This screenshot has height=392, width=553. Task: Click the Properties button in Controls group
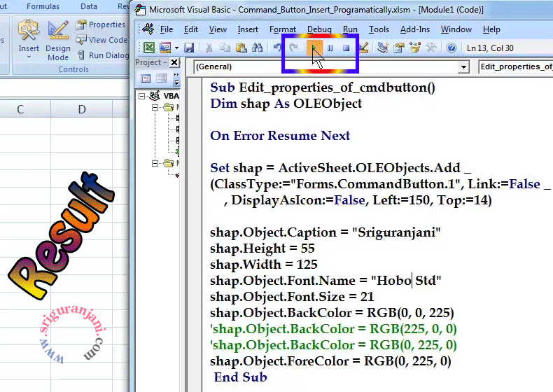click(x=101, y=24)
